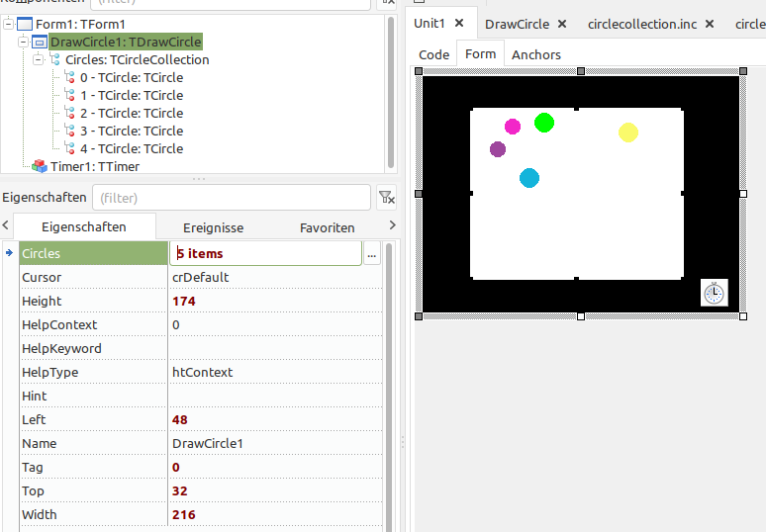Select the Hint property row

200,396
